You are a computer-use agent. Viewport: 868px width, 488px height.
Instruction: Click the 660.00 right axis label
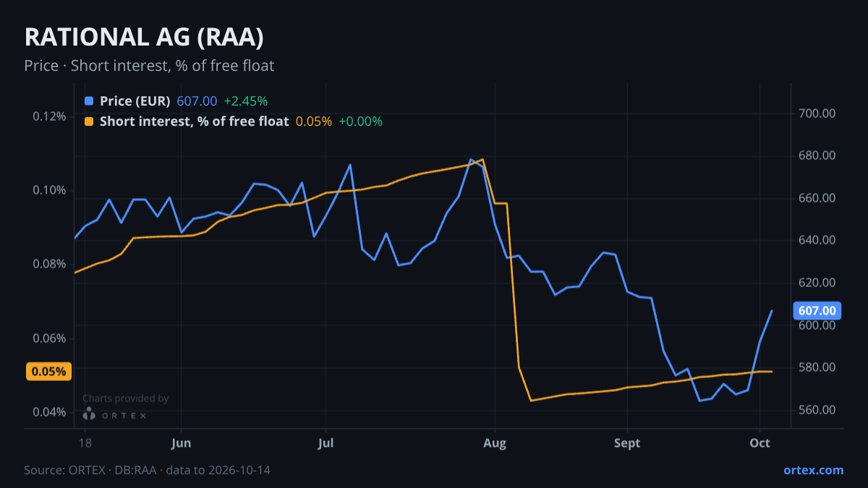pyautogui.click(x=817, y=198)
